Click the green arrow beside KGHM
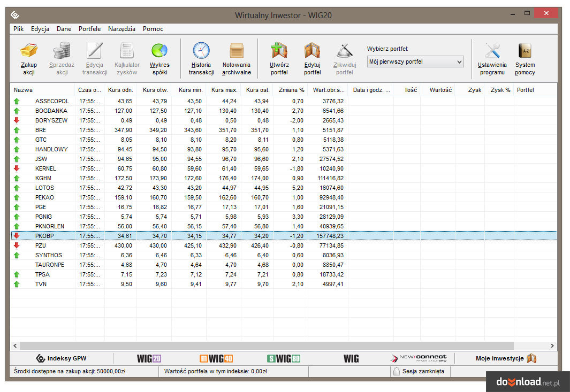The height and width of the screenshot is (392, 570). coord(17,178)
